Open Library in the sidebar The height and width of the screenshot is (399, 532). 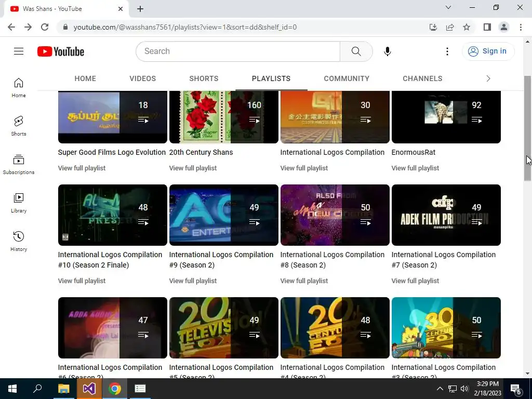[x=19, y=203]
